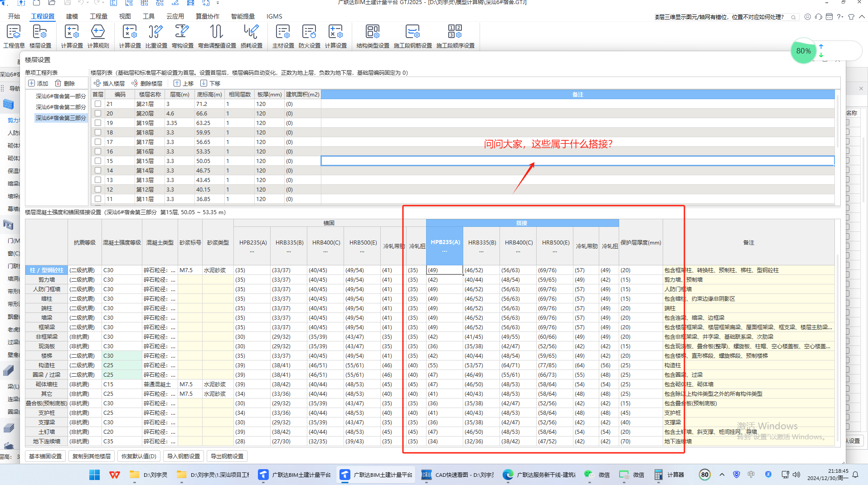Open 比重设置 ribbon tool
The height and width of the screenshot is (485, 868).
pyautogui.click(x=156, y=36)
